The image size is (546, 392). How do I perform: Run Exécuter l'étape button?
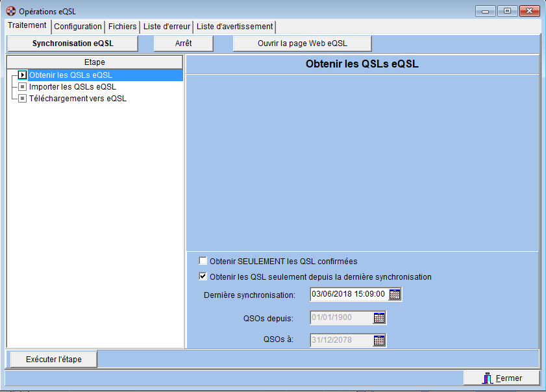click(x=53, y=359)
